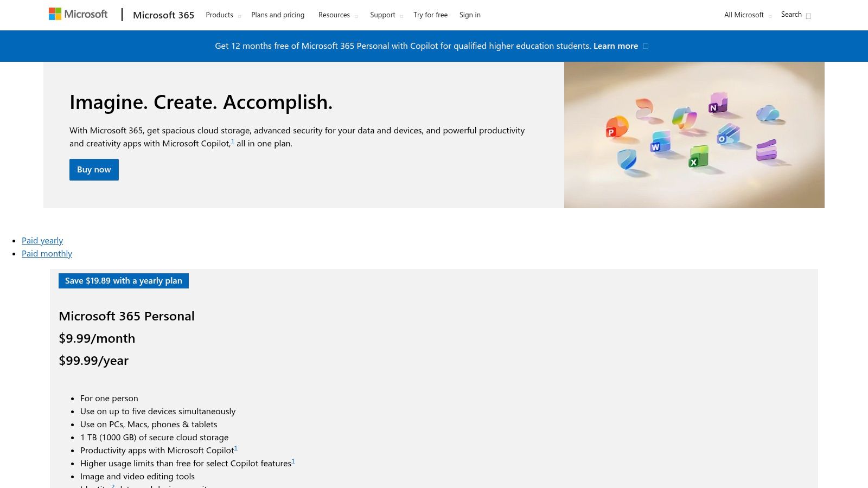The height and width of the screenshot is (488, 868).
Task: Click the OneNote icon in hero image
Action: click(718, 103)
